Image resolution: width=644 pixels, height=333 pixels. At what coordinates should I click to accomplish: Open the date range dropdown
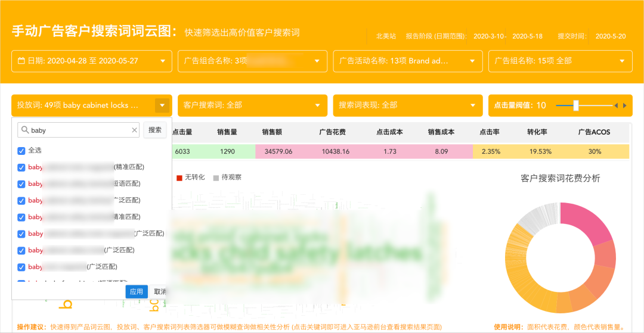[92, 61]
